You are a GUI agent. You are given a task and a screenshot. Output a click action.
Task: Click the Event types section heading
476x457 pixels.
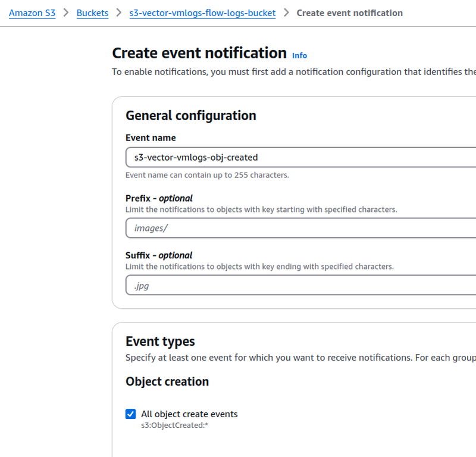pos(160,342)
